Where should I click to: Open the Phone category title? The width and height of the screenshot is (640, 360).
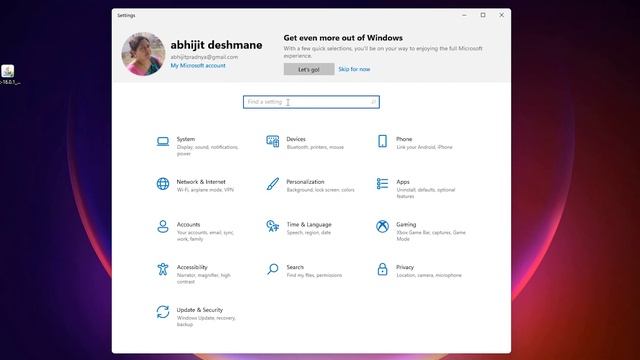(x=404, y=139)
